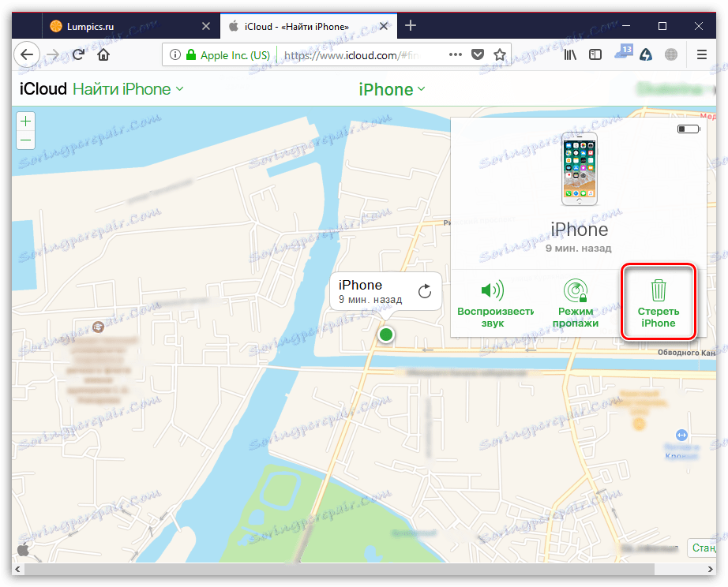Image resolution: width=728 pixels, height=587 pixels.
Task: Open page actions three-dot menu
Action: point(456,54)
